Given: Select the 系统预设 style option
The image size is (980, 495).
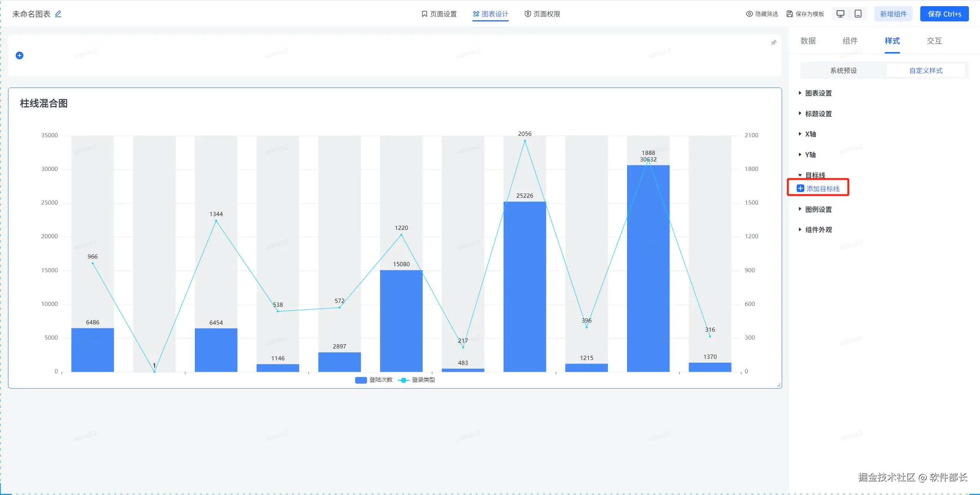Looking at the screenshot, I should pyautogui.click(x=843, y=71).
